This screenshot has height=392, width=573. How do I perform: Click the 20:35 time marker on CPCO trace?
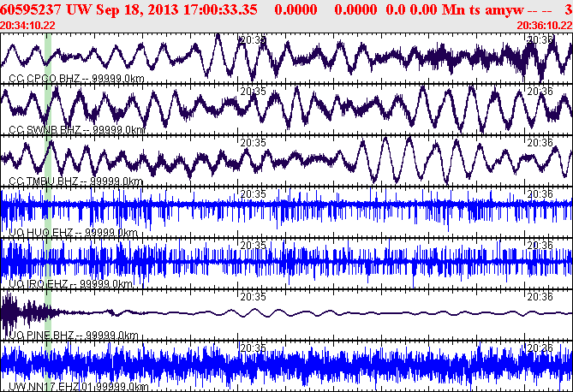[x=253, y=40]
